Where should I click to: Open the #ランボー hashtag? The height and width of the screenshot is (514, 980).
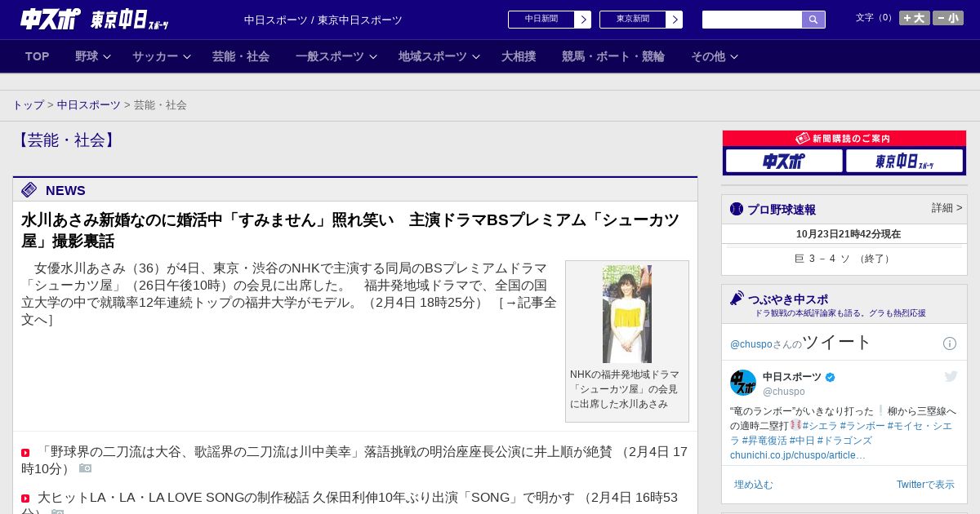click(x=862, y=426)
